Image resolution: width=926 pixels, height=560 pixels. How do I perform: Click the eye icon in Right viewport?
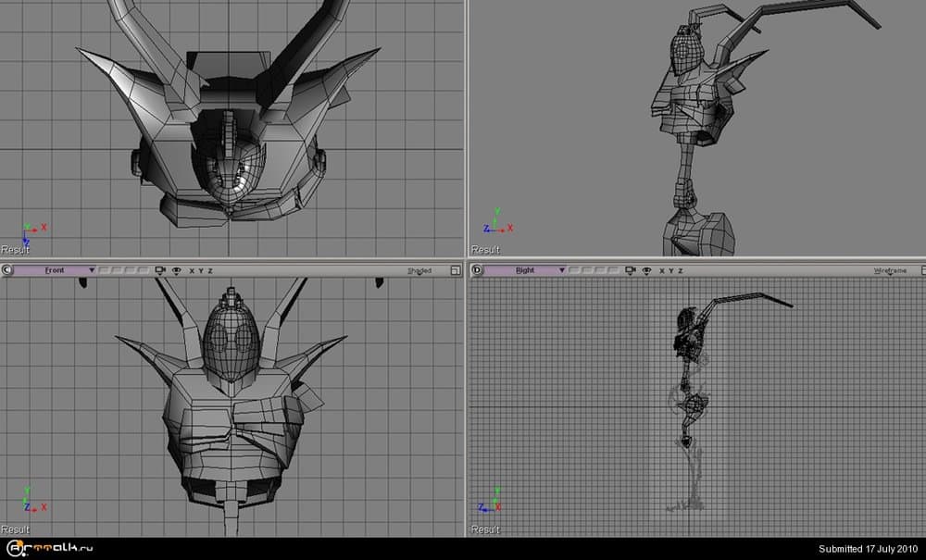[x=645, y=270]
